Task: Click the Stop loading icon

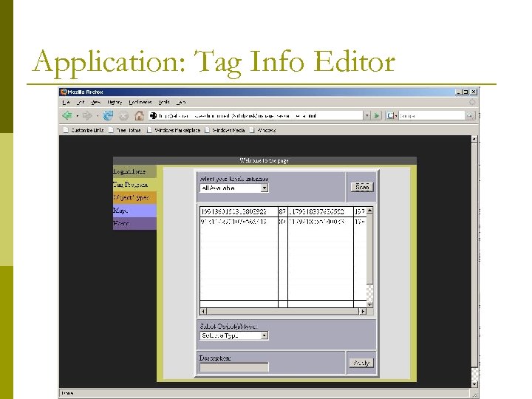Action: tap(124, 116)
